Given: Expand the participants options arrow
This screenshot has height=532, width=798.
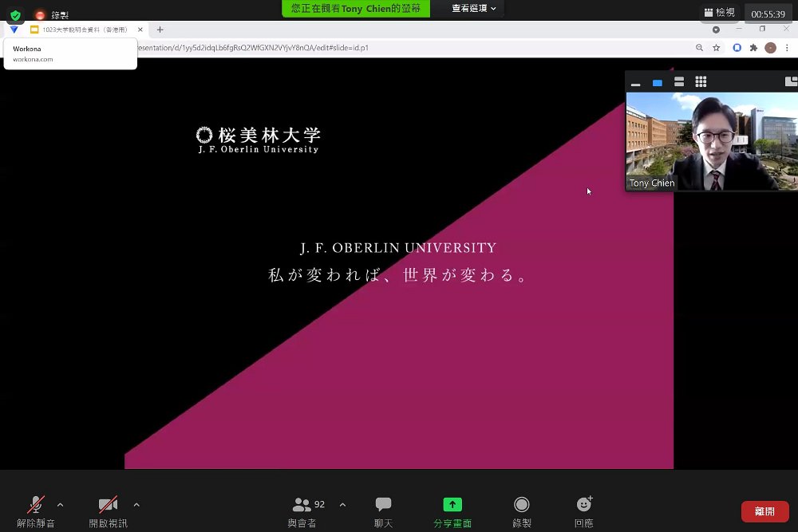Looking at the screenshot, I should click(x=342, y=505).
